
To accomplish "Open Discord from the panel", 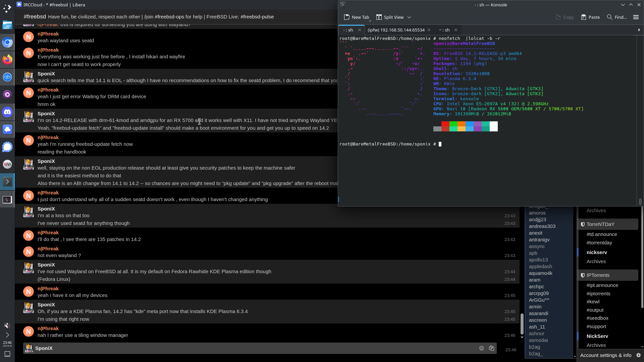I will [x=7, y=112].
